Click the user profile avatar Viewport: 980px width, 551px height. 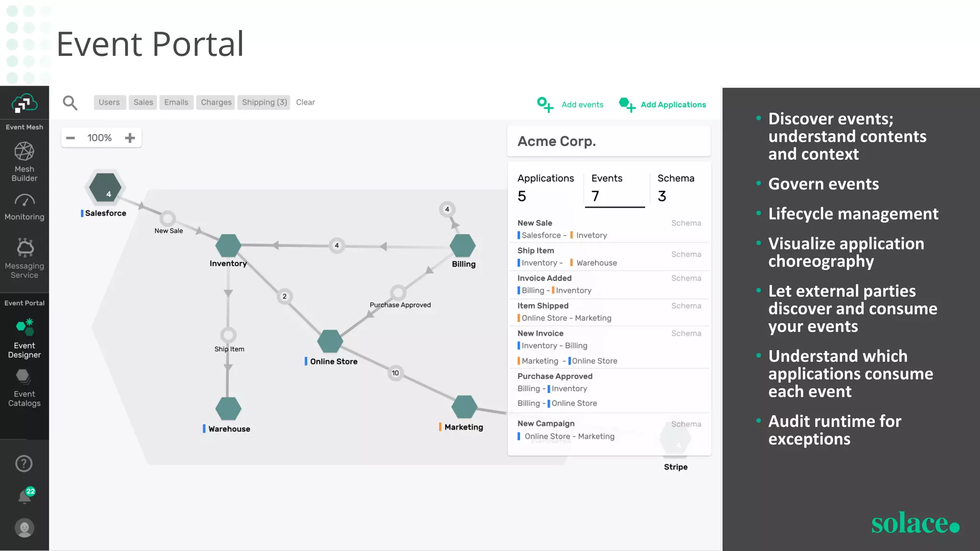click(24, 528)
